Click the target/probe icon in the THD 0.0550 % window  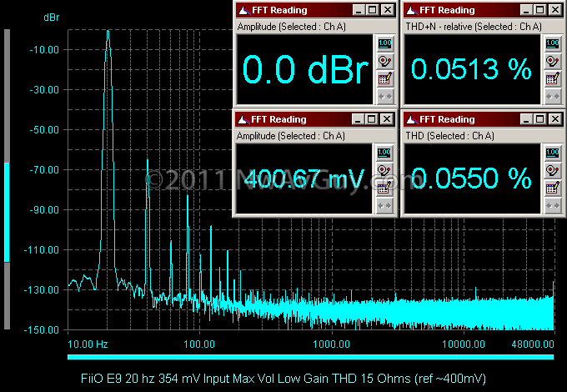pos(553,170)
